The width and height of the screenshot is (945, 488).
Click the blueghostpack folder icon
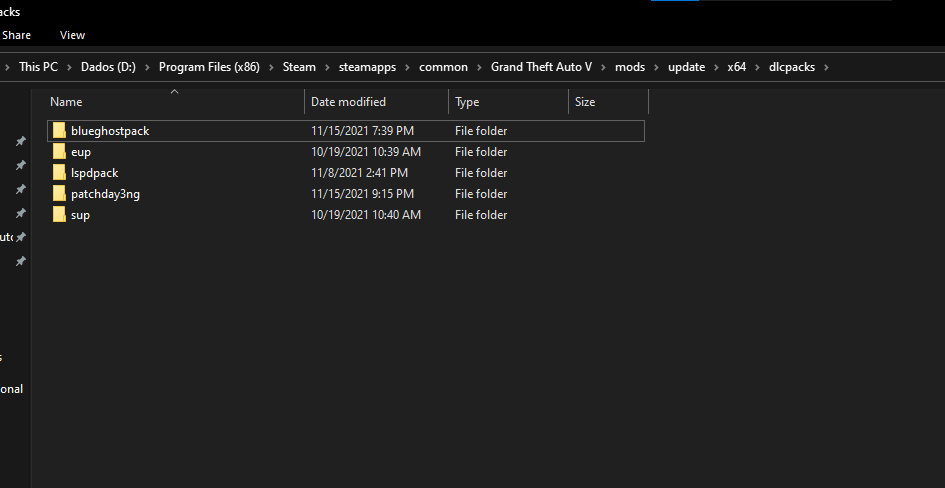[60, 131]
